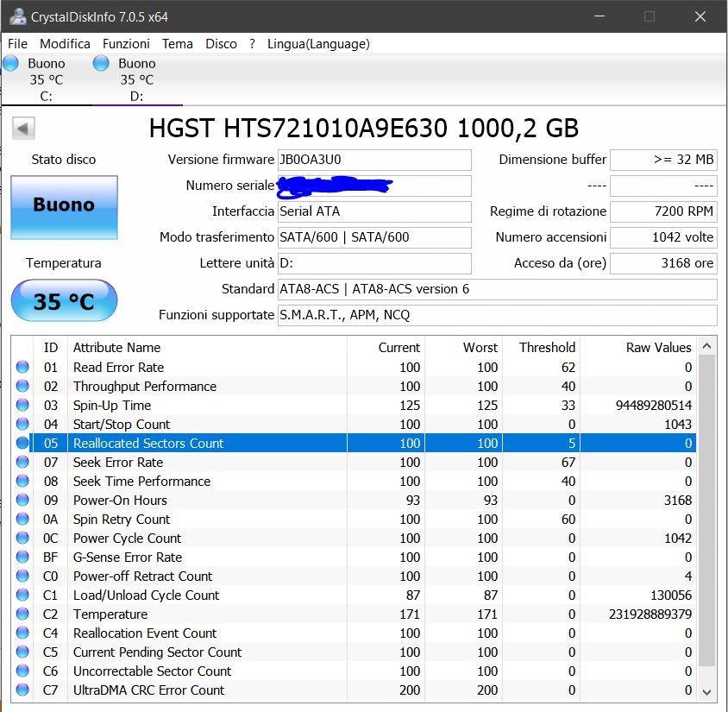The height and width of the screenshot is (712, 728).
Task: Click the ID column header
Action: point(50,348)
